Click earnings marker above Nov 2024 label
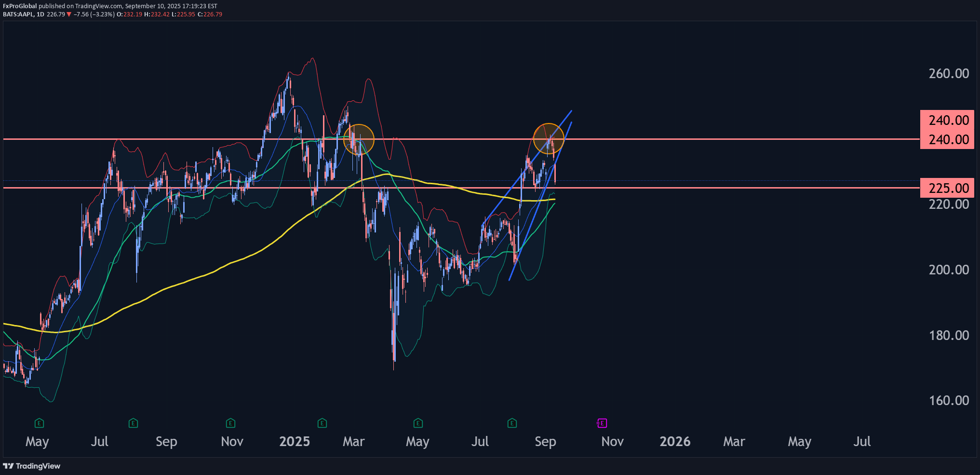Viewport: 980px width, 475px height. point(231,423)
